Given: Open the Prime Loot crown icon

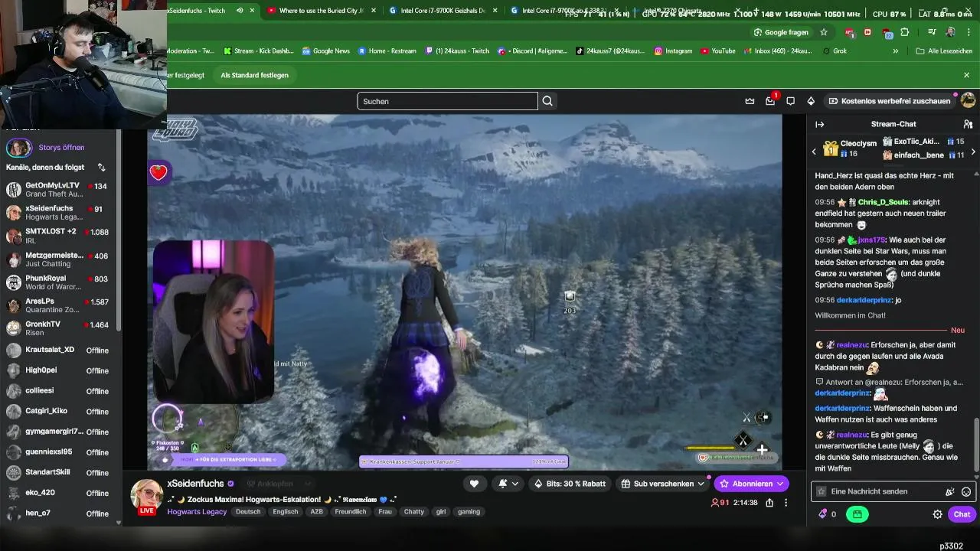Looking at the screenshot, I should pos(750,101).
